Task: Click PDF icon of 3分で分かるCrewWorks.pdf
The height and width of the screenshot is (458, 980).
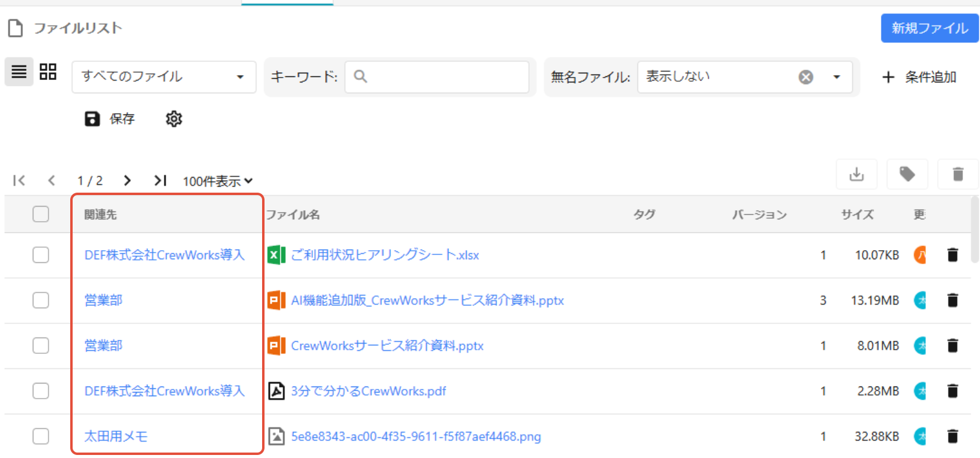Action: 277,391
